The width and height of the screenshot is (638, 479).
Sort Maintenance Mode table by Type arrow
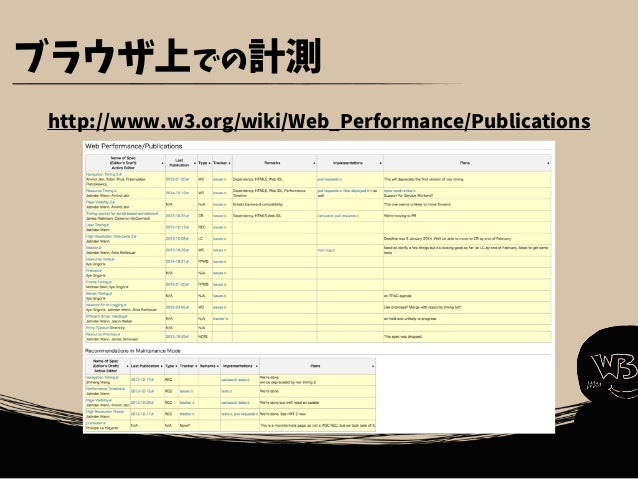click(x=176, y=367)
